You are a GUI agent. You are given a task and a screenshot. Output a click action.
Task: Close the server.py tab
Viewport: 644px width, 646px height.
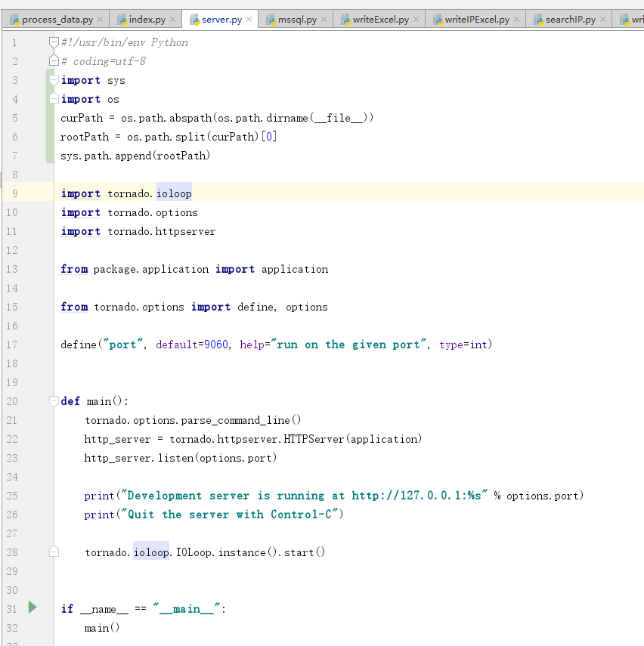click(x=249, y=20)
